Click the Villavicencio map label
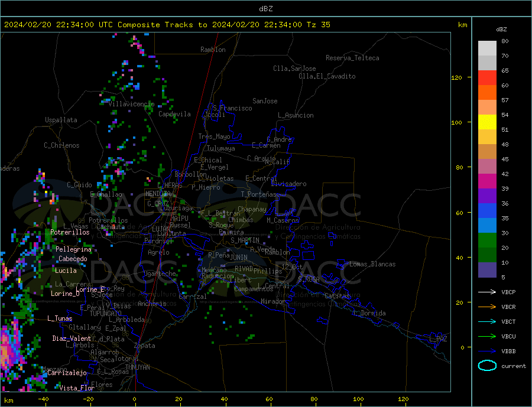The image size is (532, 407). tap(131, 104)
